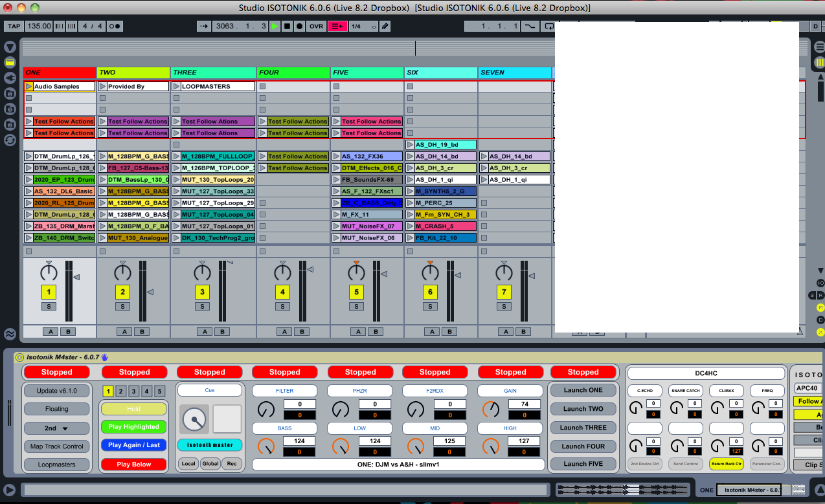Click the punch-in loop switch icon
The width and height of the screenshot is (825, 504).
[x=530, y=26]
